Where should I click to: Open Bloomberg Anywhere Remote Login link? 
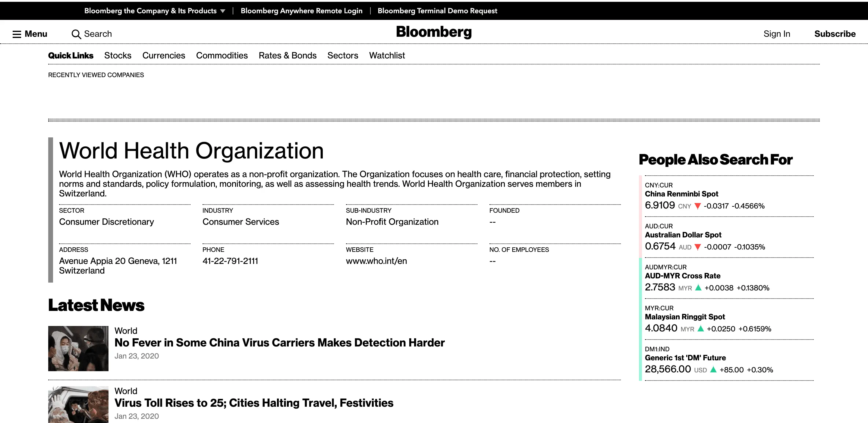[301, 11]
